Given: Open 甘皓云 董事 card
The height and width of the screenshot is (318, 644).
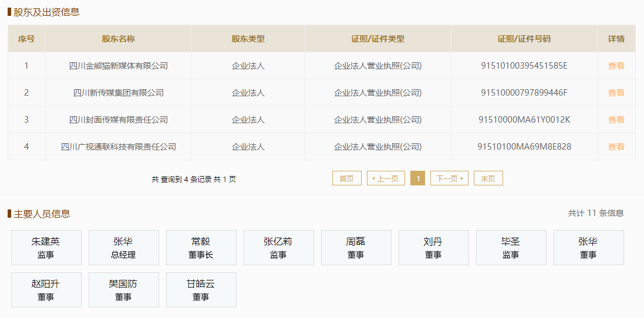Looking at the screenshot, I should [201, 290].
